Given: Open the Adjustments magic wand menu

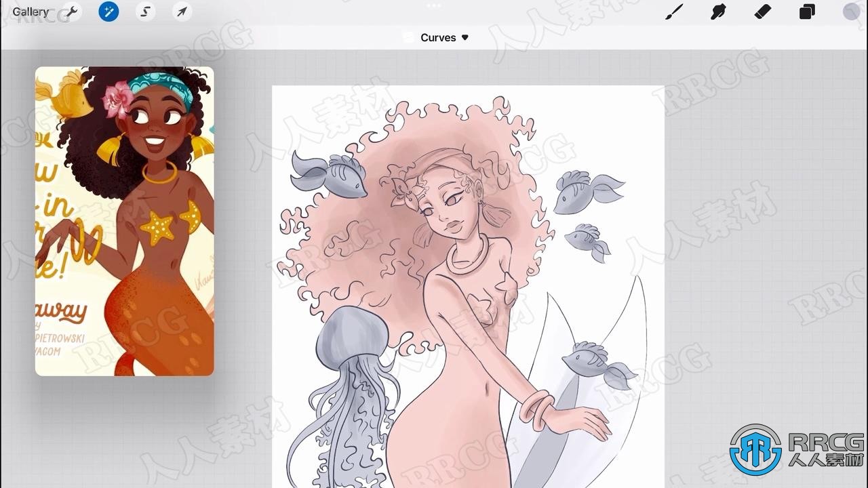Looking at the screenshot, I should click(x=108, y=12).
